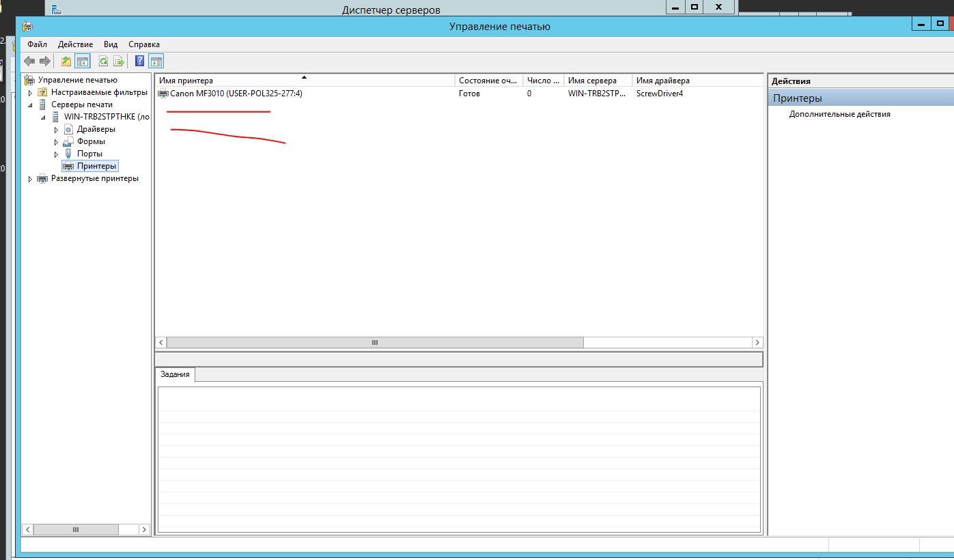Expand the Формы node

pos(57,141)
